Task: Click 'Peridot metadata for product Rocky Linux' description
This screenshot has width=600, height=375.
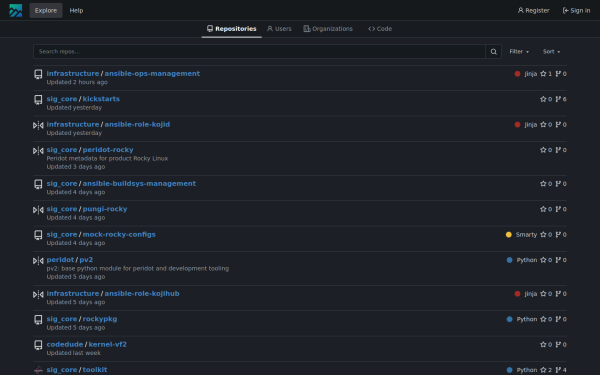Action: tap(107, 158)
